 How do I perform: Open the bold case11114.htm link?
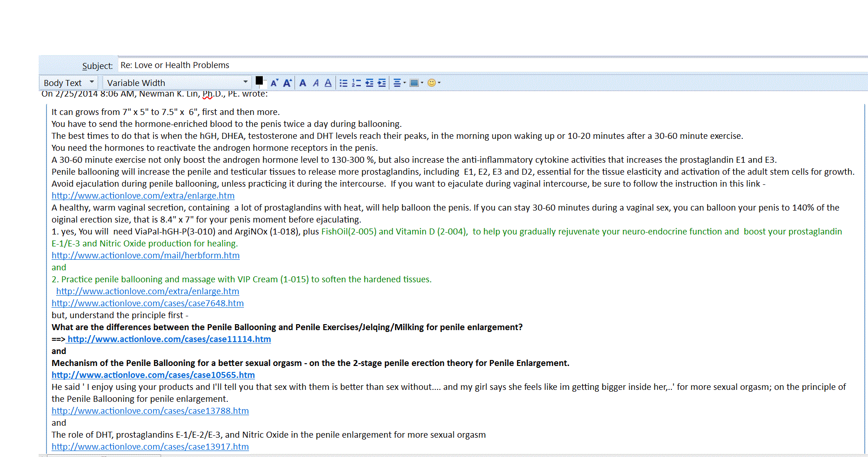(169, 339)
